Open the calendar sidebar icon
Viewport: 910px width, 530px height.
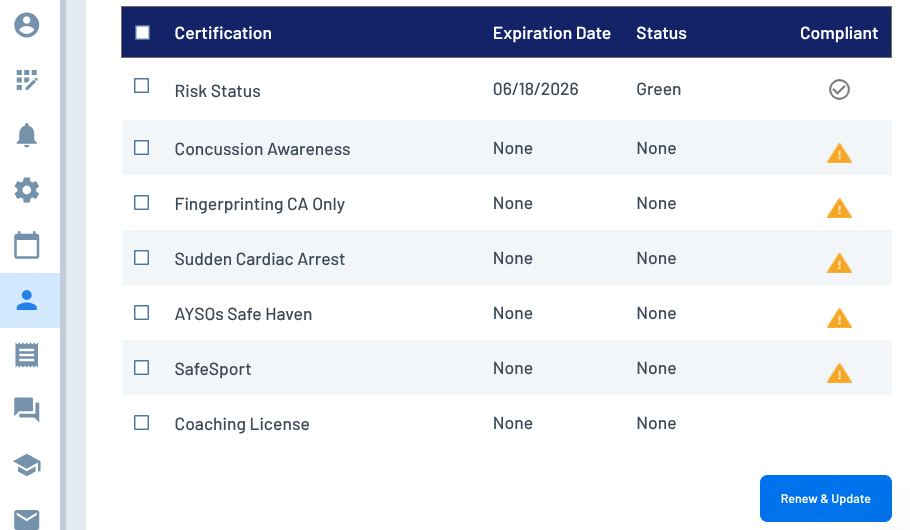(x=27, y=245)
